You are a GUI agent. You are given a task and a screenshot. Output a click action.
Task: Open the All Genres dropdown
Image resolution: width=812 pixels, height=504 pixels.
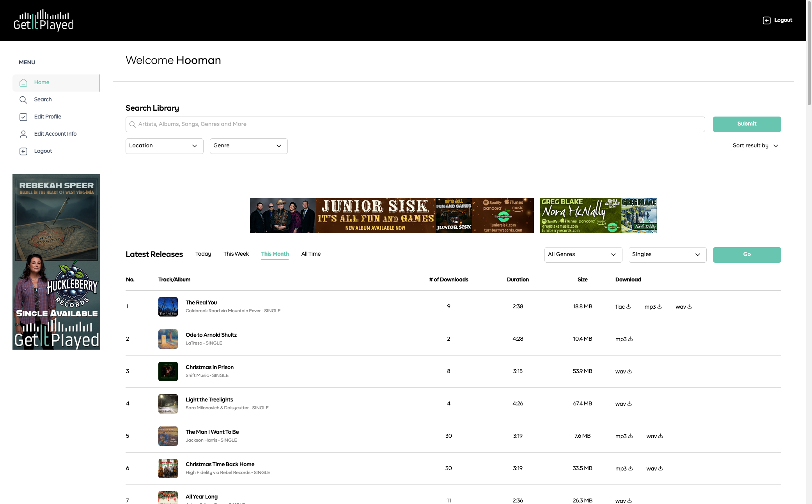tap(583, 255)
